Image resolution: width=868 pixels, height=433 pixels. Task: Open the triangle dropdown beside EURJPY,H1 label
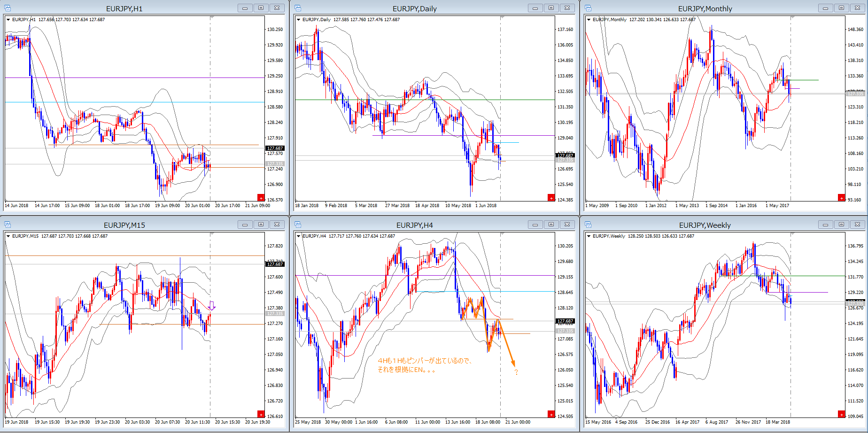point(8,20)
